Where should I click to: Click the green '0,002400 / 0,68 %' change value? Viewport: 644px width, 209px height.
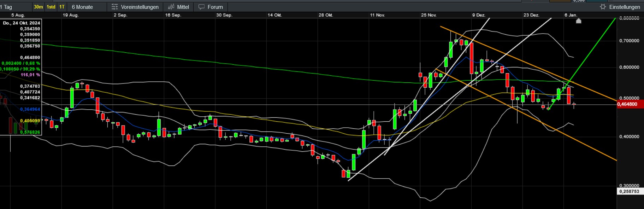21,63
